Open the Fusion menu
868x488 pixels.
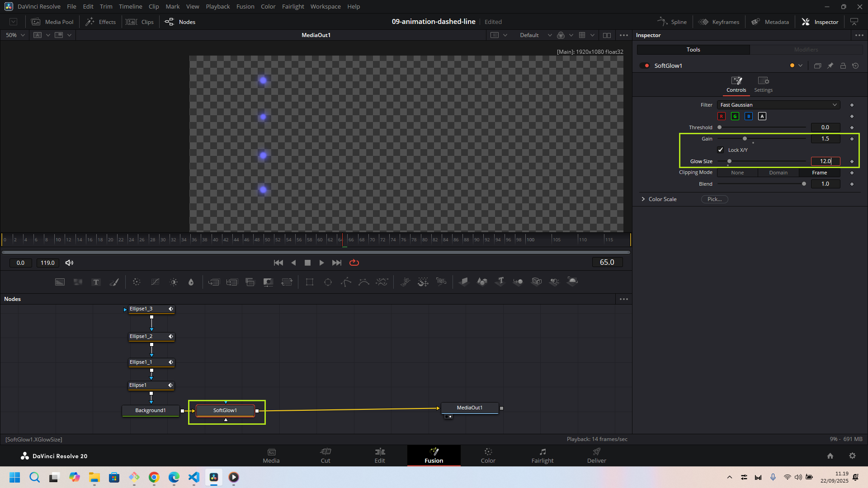click(x=245, y=6)
